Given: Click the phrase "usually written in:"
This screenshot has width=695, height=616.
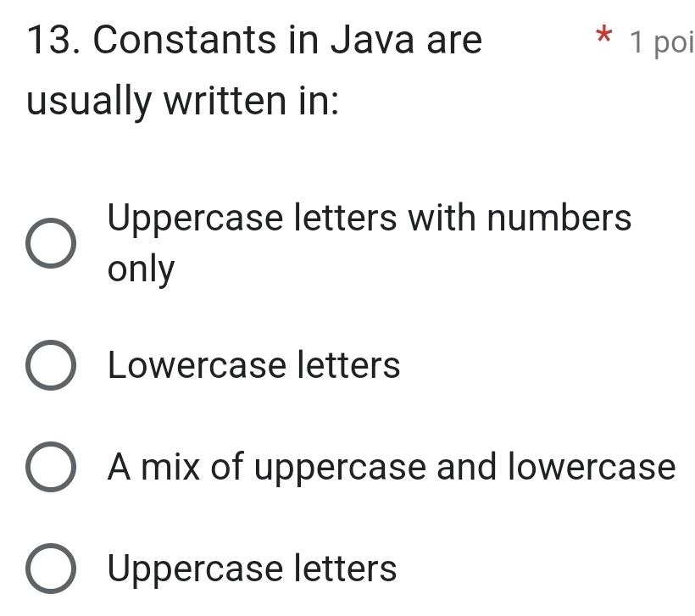Looking at the screenshot, I should pyautogui.click(x=184, y=102).
